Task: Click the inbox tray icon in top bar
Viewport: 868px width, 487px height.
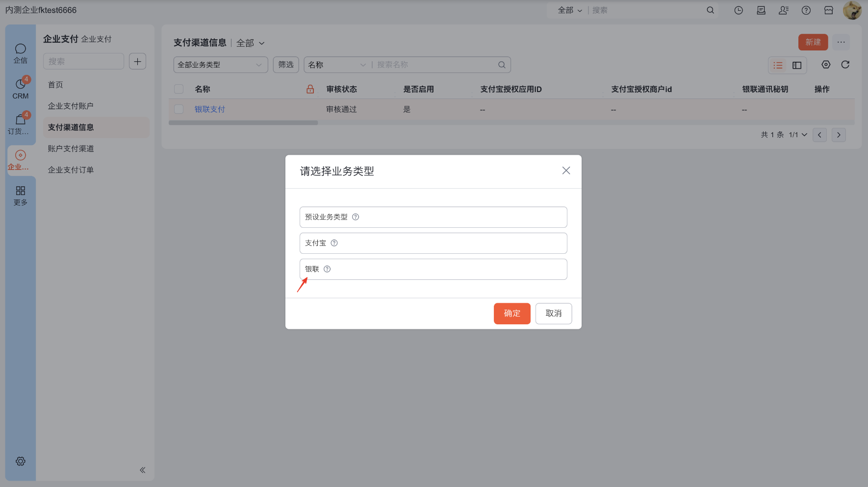Action: click(x=761, y=10)
